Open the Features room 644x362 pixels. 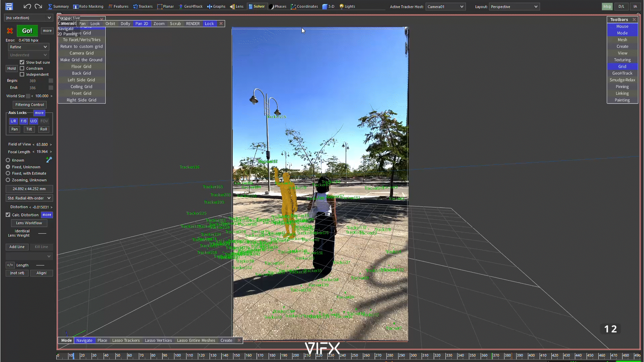click(118, 6)
